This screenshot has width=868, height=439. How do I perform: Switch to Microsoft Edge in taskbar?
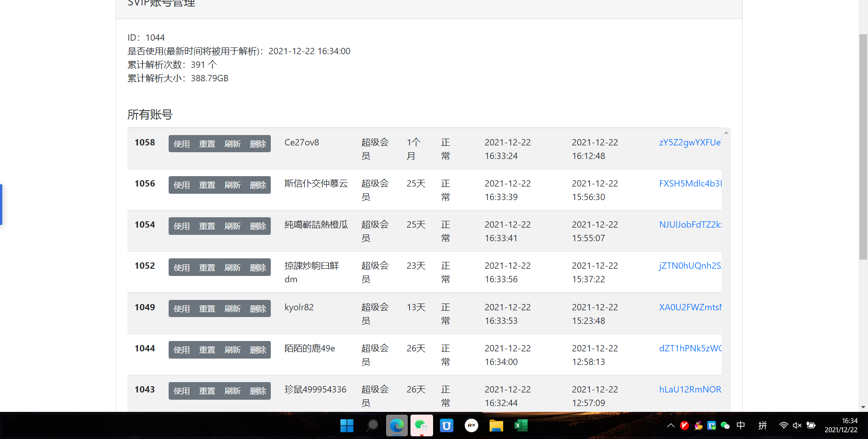tap(397, 425)
